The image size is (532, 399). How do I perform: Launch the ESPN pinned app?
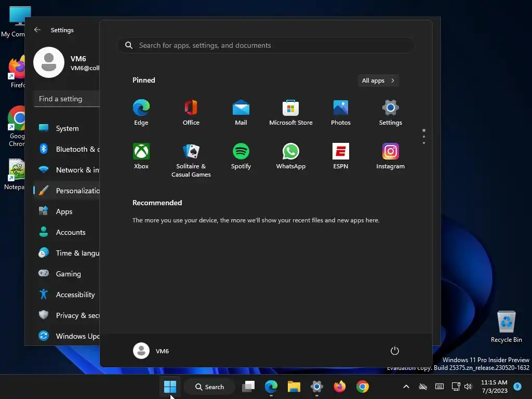pos(341,156)
